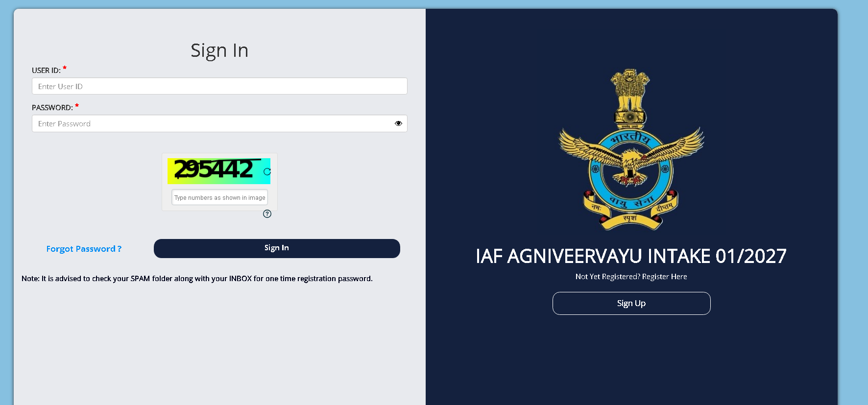
Task: Focus the captcha numbers input box
Action: point(219,197)
